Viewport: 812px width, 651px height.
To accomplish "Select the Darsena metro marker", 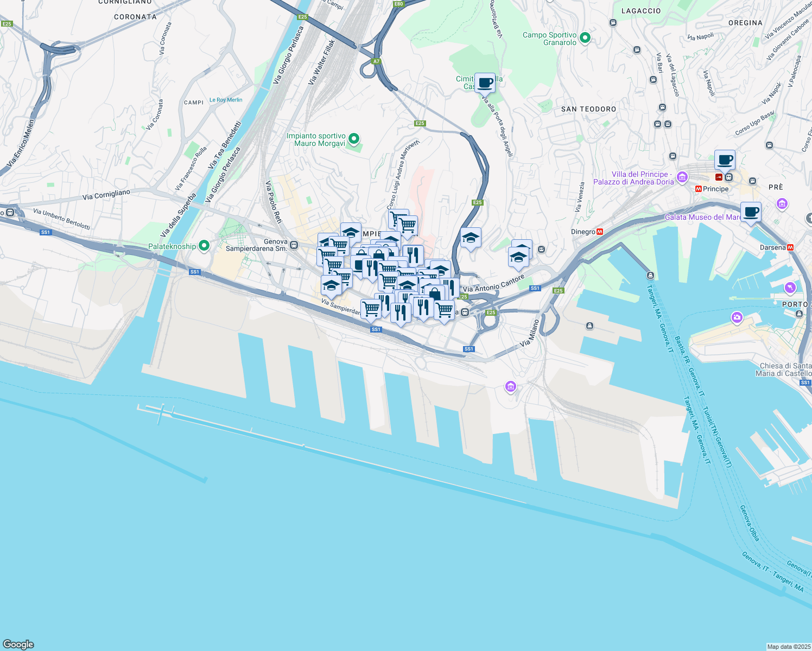I will (x=790, y=246).
